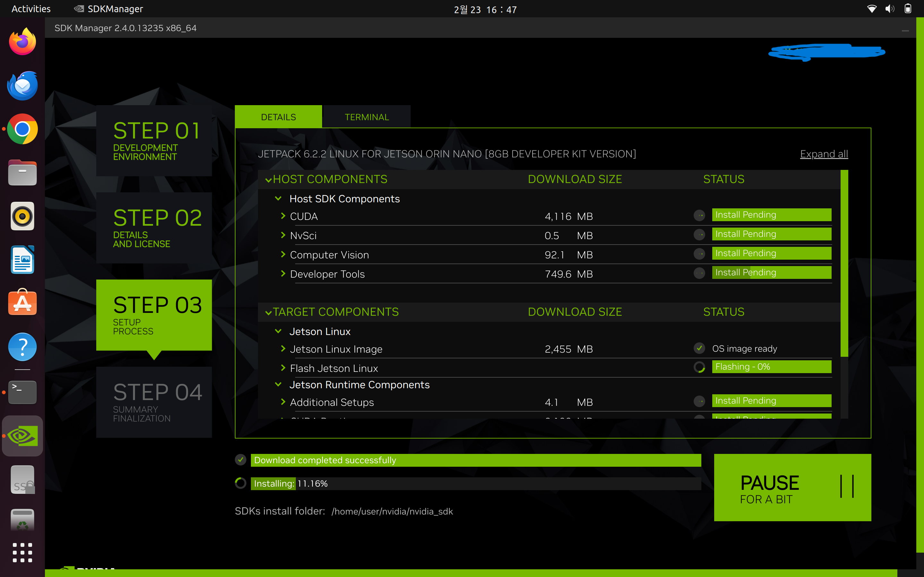924x577 pixels.
Task: Open LibreOffice Writer dock icon
Action: (22, 260)
